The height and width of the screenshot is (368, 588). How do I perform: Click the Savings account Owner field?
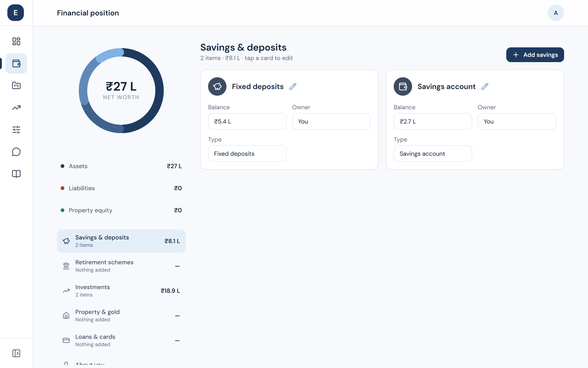tap(517, 121)
